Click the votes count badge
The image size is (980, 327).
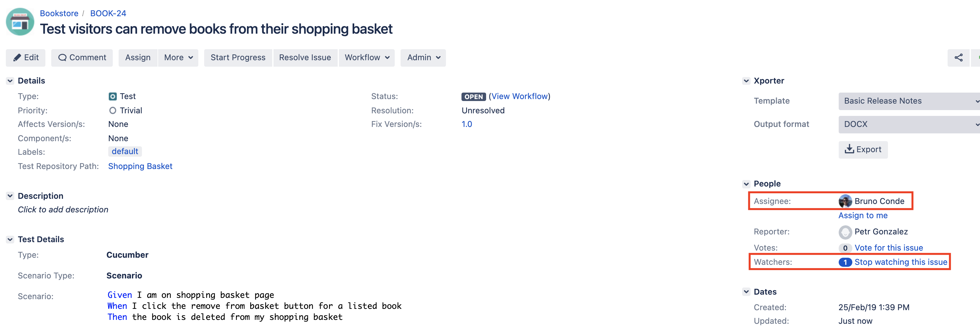tap(845, 248)
